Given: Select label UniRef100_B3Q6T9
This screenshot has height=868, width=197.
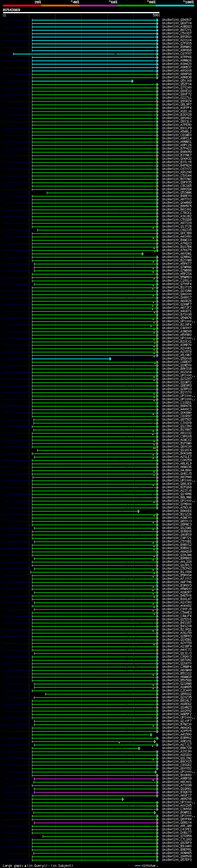Looking at the screenshot, I should 176,792.
